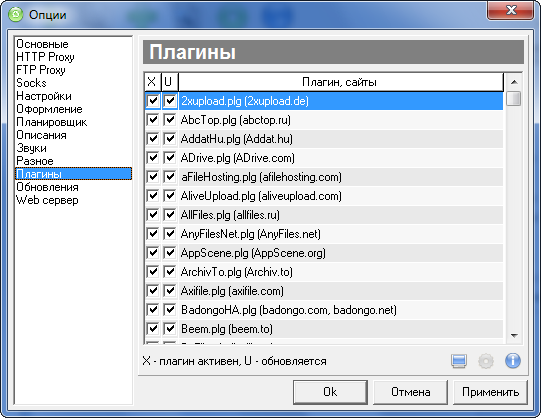Toggle U checkbox for 2xupload.plg
This screenshot has width=541, height=418.
tap(169, 101)
